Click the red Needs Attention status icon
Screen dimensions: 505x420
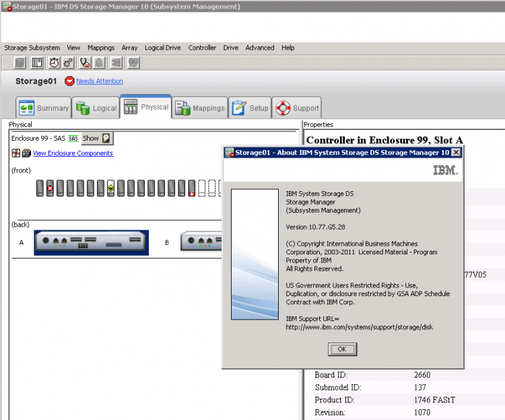(x=69, y=81)
